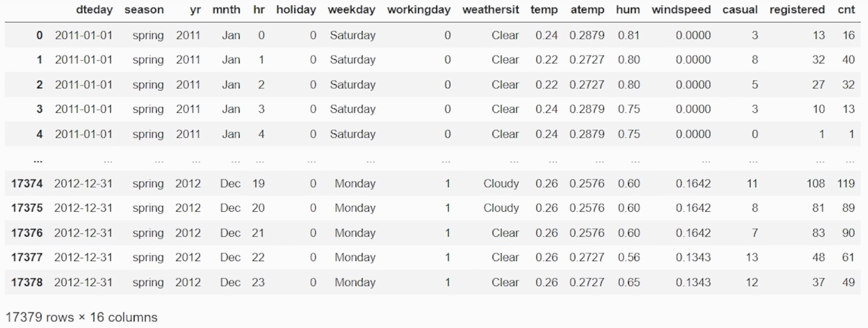Click the registered column header
Screen dimensions: 868x328
797,9
